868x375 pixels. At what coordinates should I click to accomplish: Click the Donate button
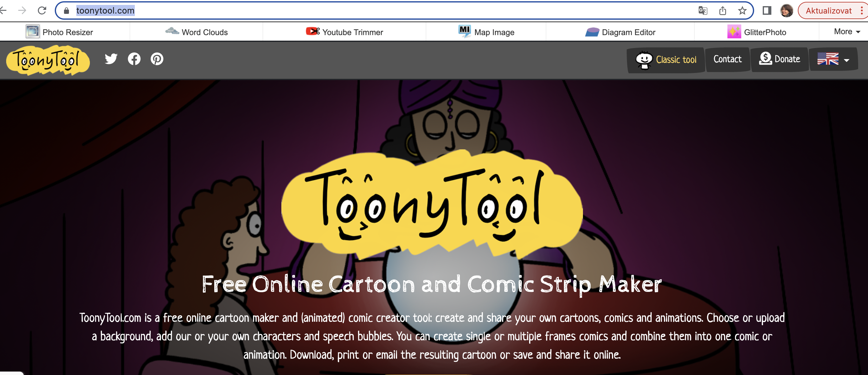pyautogui.click(x=779, y=59)
